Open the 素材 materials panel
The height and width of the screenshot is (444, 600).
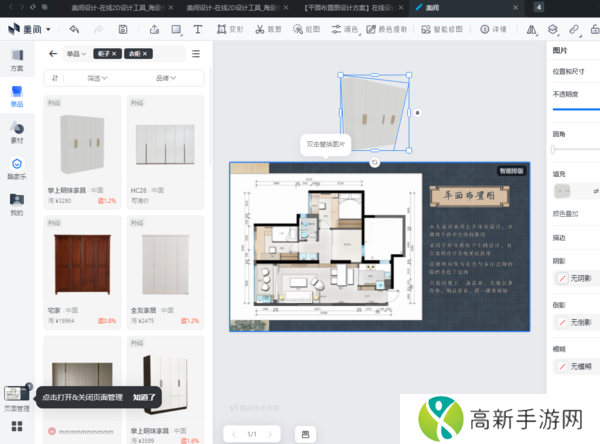(x=16, y=131)
